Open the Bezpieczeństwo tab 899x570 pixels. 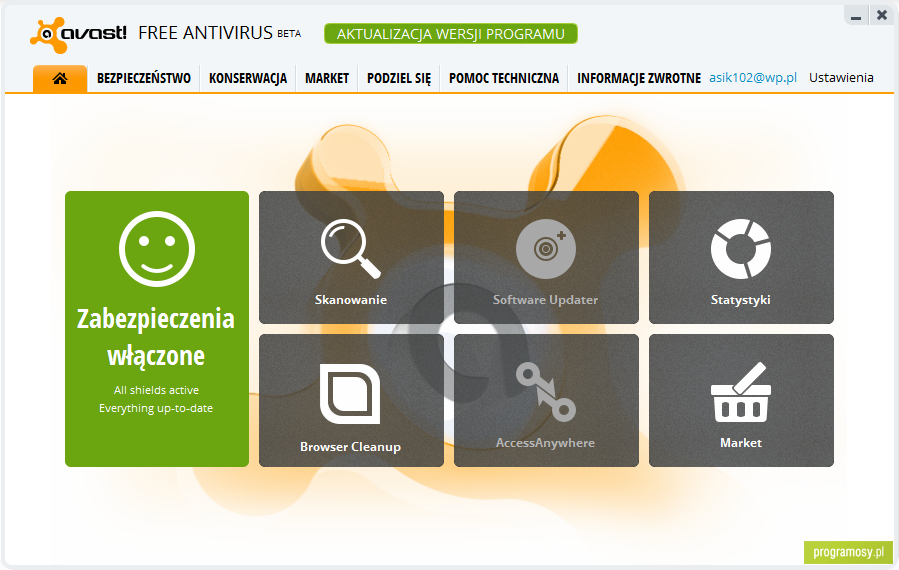[144, 79]
